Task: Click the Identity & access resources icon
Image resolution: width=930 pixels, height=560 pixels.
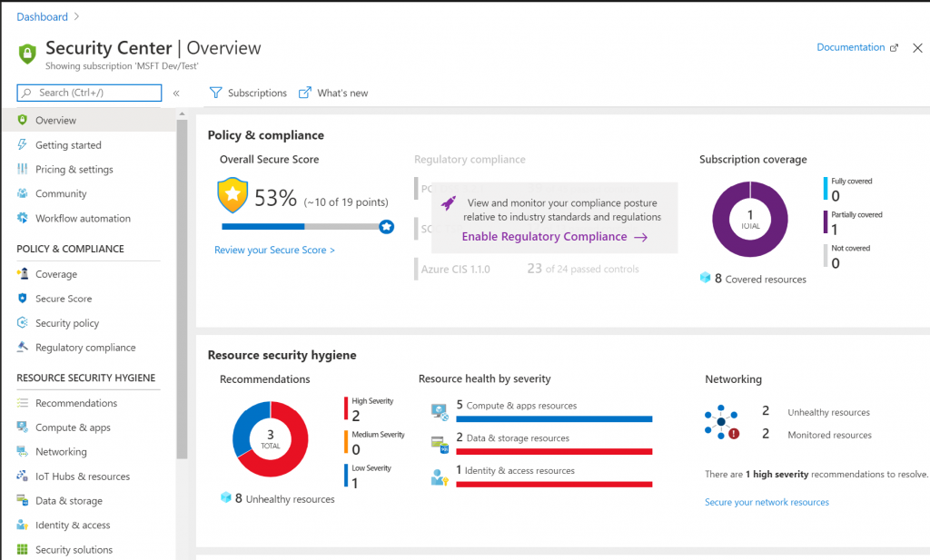Action: click(440, 476)
